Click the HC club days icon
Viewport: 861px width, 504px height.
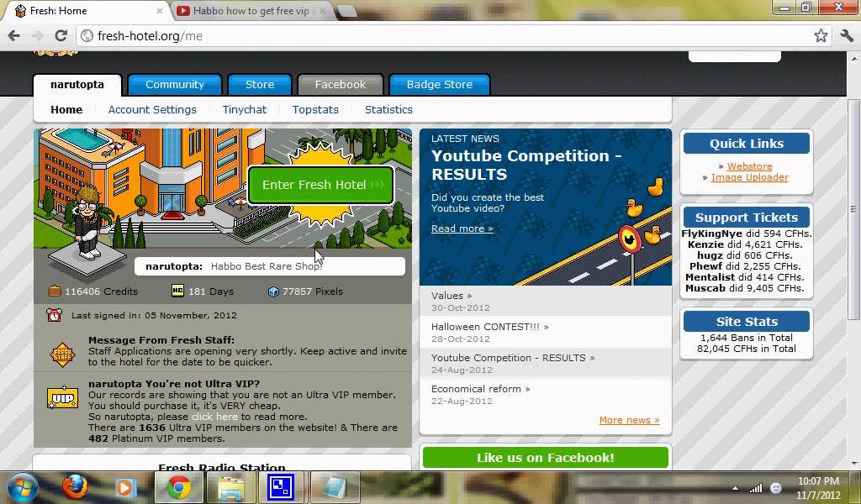point(177,291)
